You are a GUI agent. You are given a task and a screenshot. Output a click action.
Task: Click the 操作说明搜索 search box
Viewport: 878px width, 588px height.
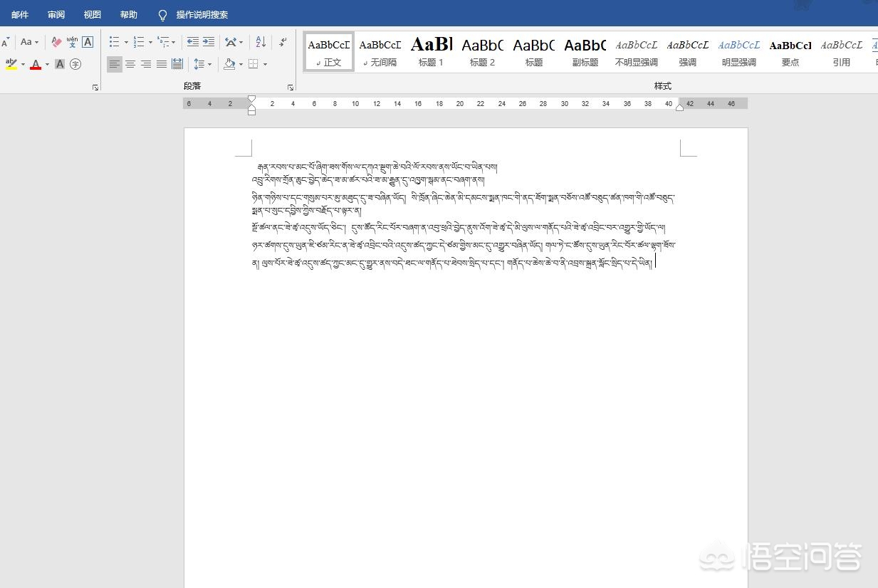202,14
